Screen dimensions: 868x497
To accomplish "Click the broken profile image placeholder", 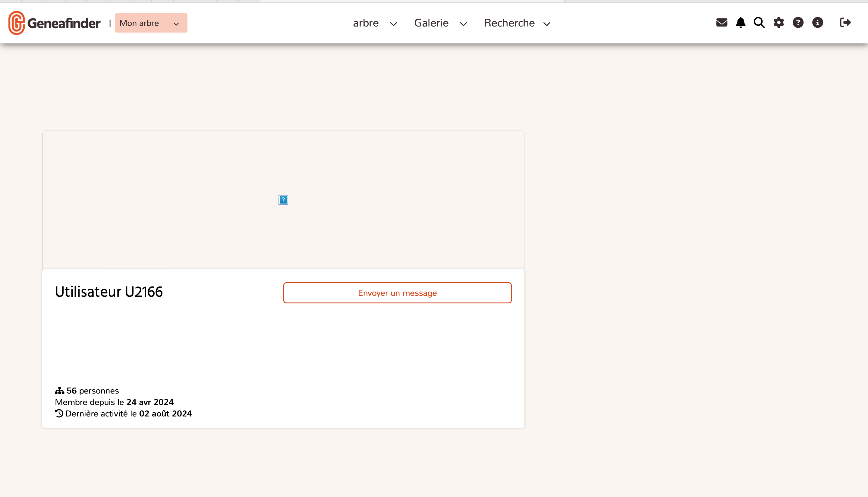I will point(283,200).
